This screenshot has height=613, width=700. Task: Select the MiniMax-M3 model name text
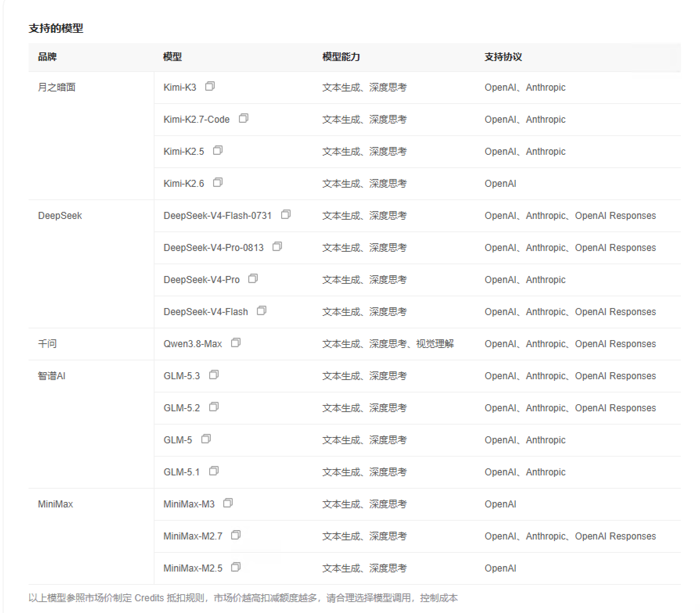pyautogui.click(x=189, y=504)
